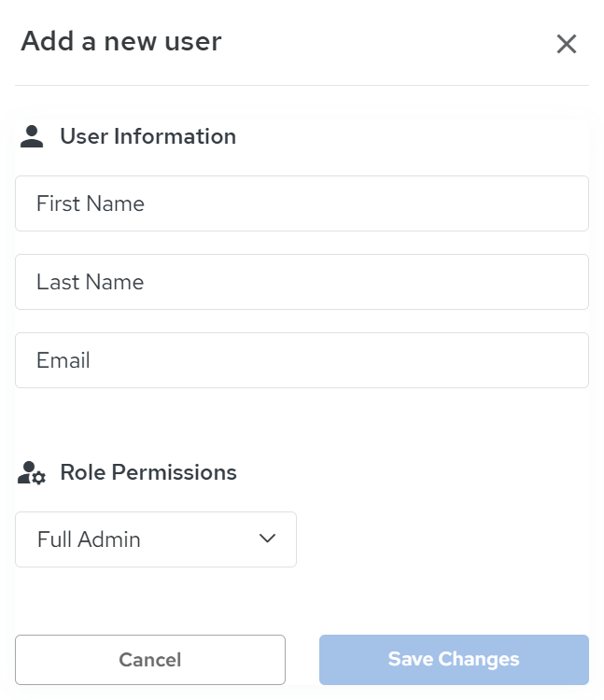Click the Role Permissions section heading

pyautogui.click(x=148, y=472)
